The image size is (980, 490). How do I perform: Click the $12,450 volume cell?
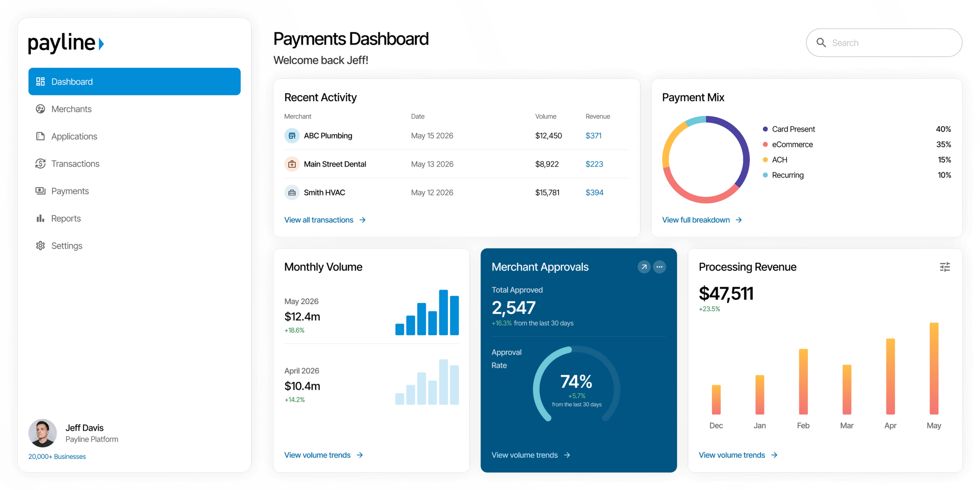548,136
